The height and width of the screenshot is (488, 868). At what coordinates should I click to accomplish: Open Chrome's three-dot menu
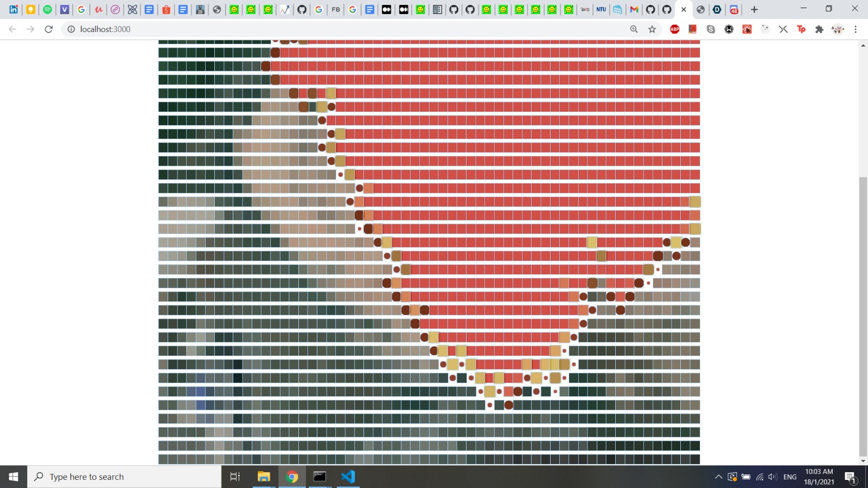click(x=856, y=29)
